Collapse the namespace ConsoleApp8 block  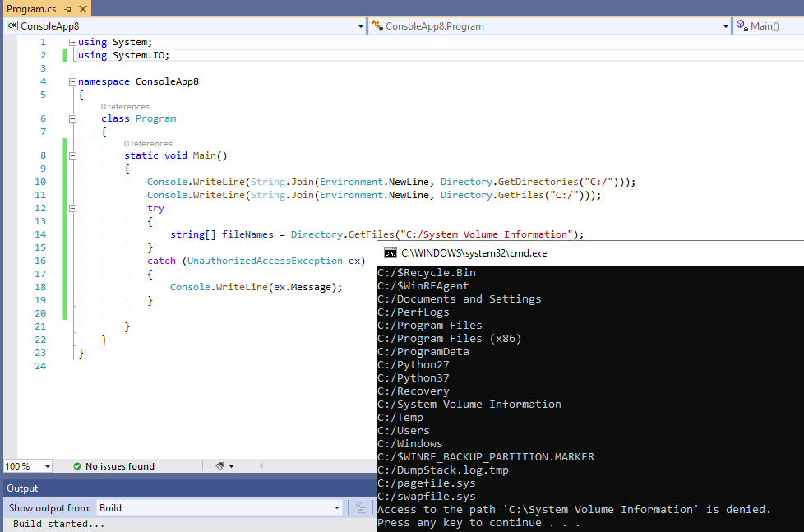click(72, 81)
